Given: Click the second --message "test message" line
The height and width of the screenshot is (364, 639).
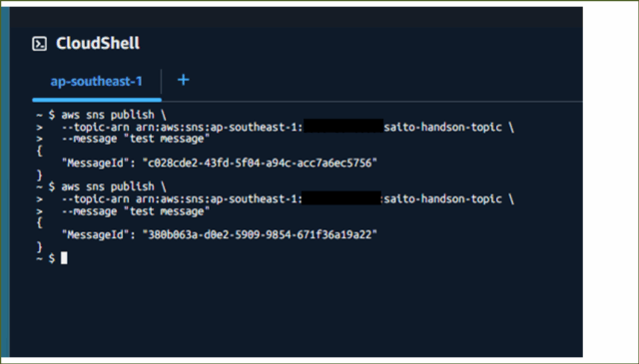Looking at the screenshot, I should 136,211.
